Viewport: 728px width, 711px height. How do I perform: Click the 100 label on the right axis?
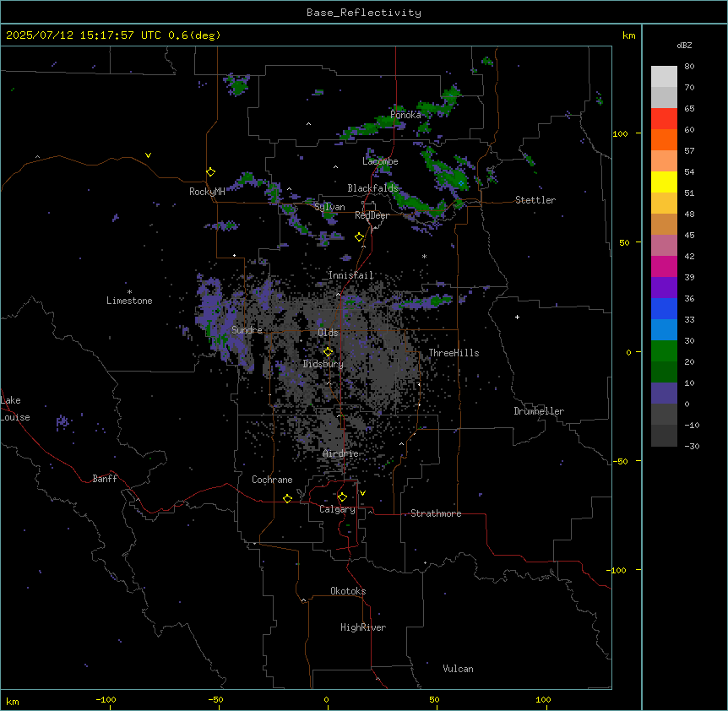pyautogui.click(x=620, y=133)
